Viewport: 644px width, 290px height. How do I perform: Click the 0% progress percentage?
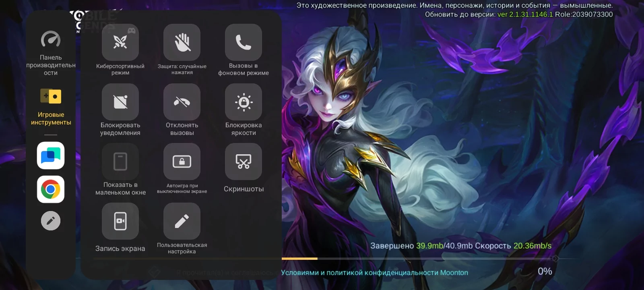545,271
